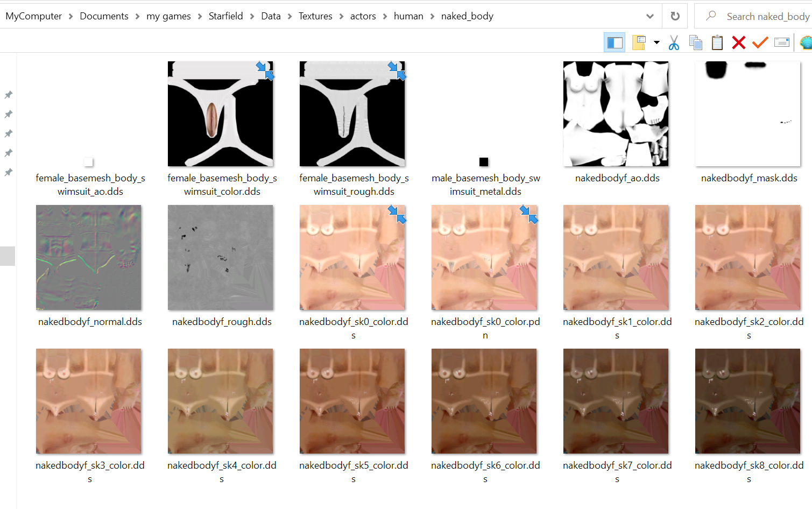Select the nakedbodyf_sk8_color.dds file name
Viewport: 812px width, 509px height.
749,472
